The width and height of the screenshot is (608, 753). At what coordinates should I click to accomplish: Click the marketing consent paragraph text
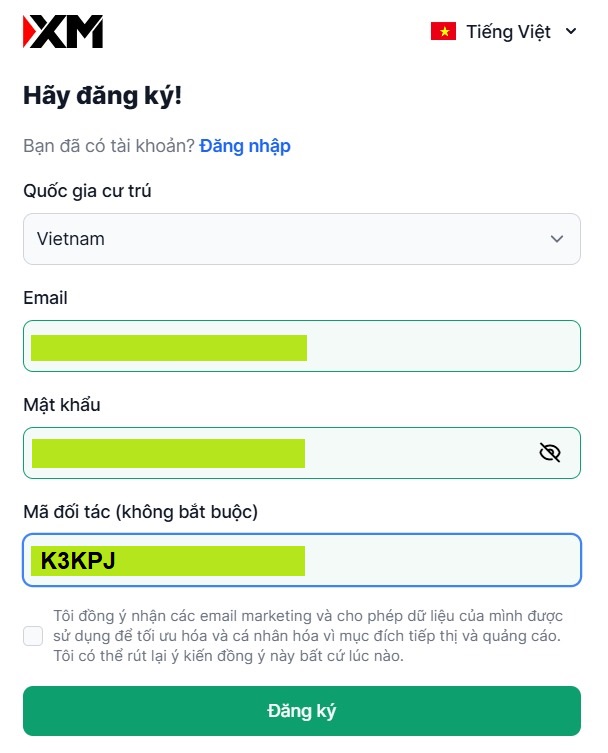tap(308, 635)
